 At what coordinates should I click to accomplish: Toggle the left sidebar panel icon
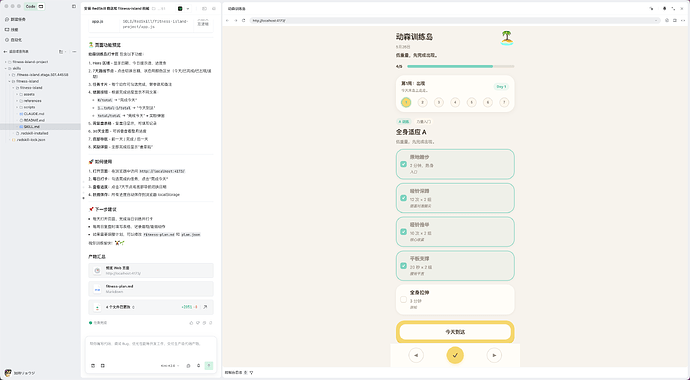[73, 7]
